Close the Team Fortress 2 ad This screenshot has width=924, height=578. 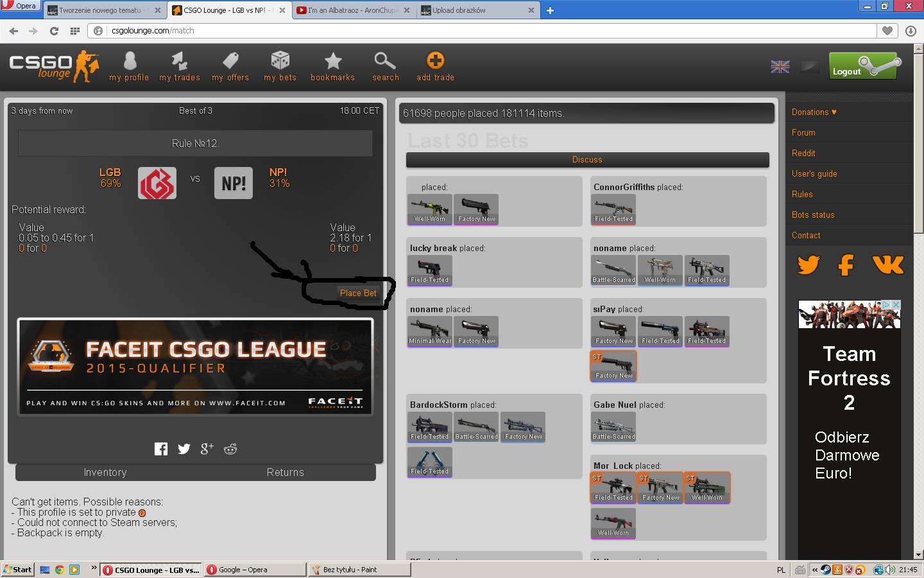[x=896, y=304]
